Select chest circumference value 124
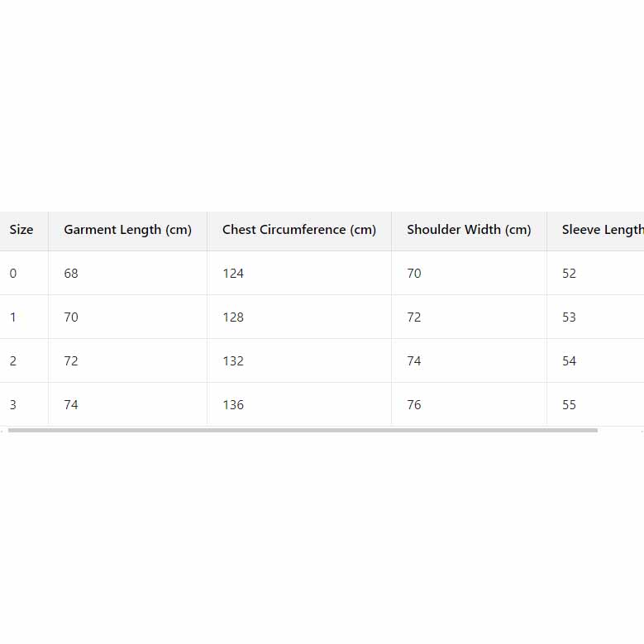644x644 pixels. click(x=233, y=274)
